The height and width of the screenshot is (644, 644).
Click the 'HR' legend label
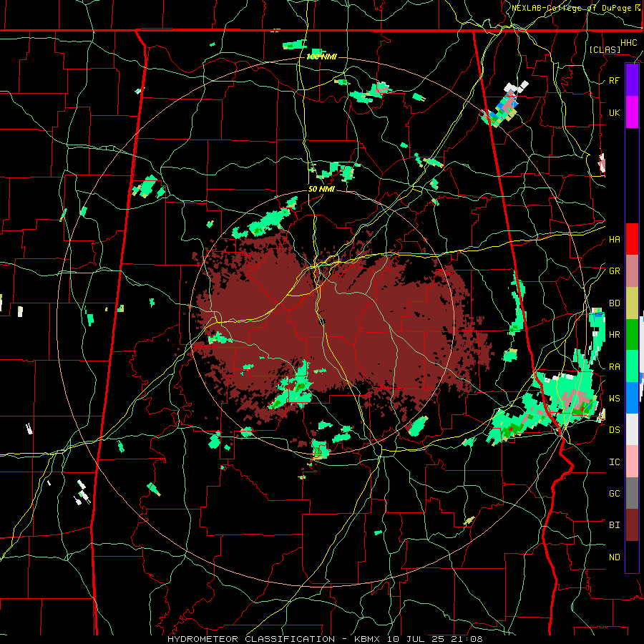point(615,335)
